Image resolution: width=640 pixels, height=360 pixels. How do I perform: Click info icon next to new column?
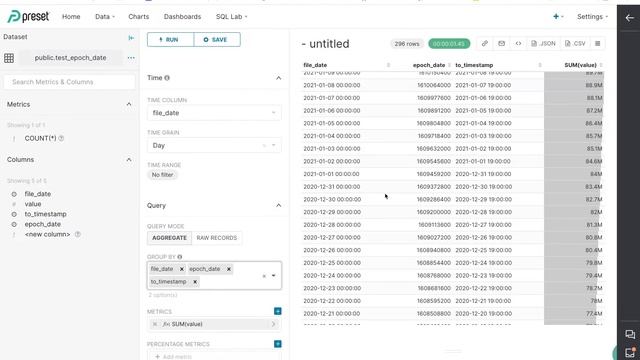78,234
